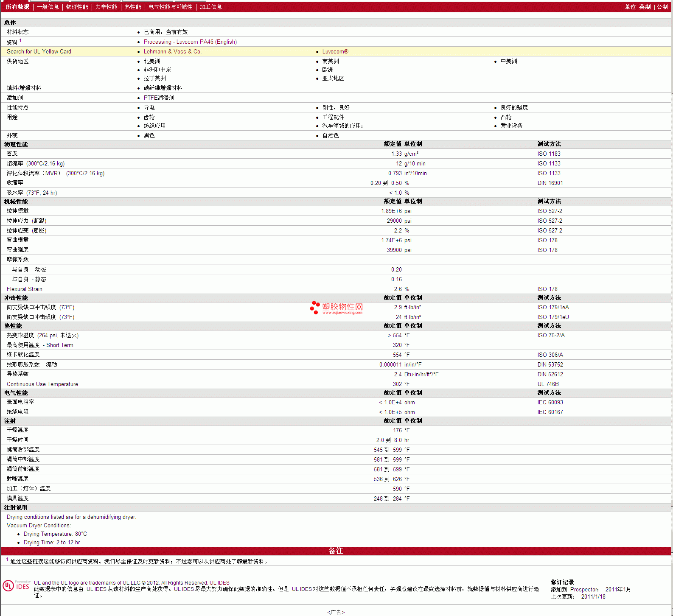The image size is (673, 616).
Task: Open the 一般信息 tab
Action: [x=48, y=7]
